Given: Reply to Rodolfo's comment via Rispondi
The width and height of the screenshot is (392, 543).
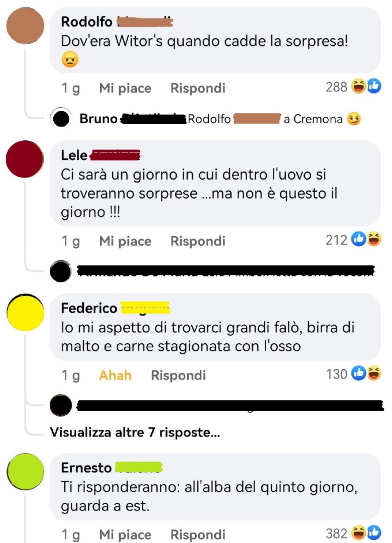Looking at the screenshot, I should point(198,88).
